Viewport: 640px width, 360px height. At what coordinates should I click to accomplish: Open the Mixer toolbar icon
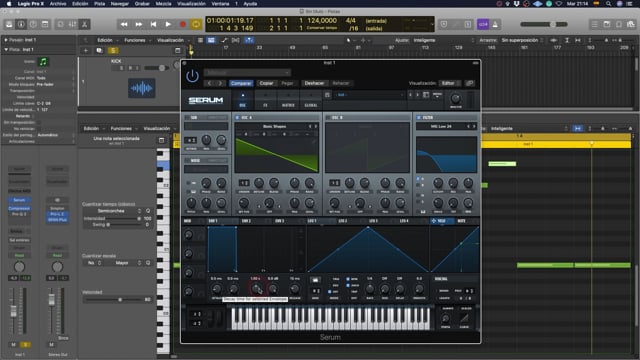pos(72,24)
